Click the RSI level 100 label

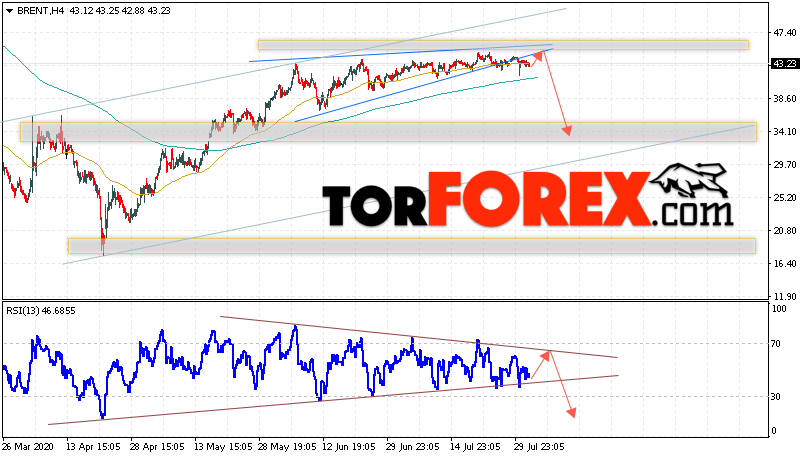point(779,309)
